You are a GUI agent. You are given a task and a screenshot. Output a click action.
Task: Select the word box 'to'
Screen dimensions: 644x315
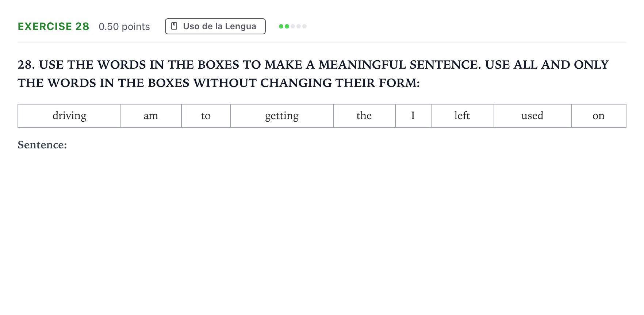(x=206, y=116)
